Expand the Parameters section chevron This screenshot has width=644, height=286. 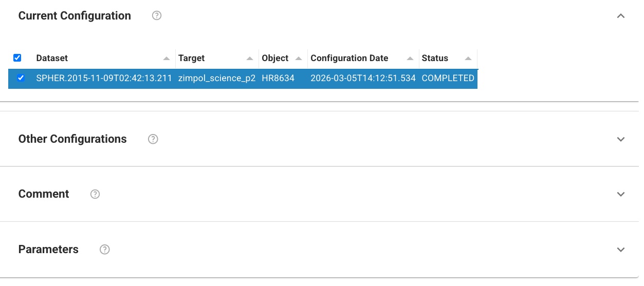[x=621, y=250]
